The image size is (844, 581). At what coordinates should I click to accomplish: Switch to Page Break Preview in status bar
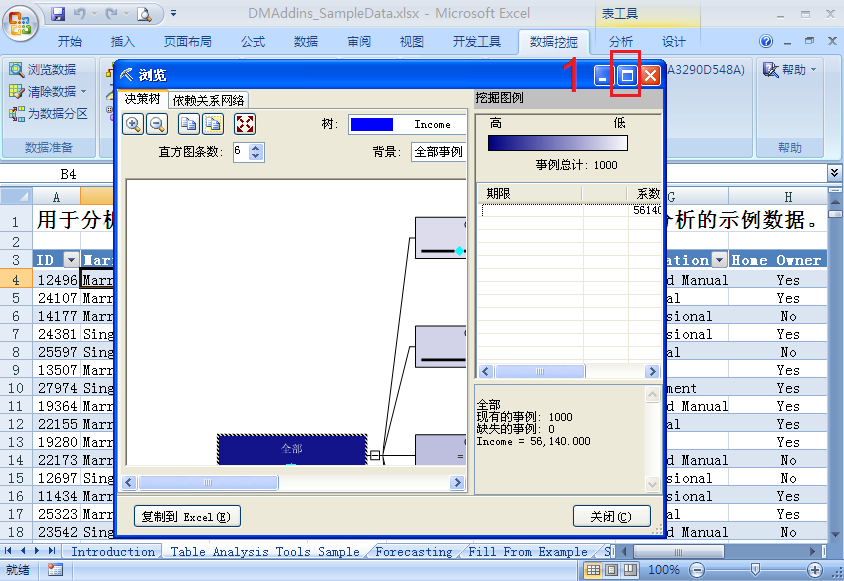click(x=630, y=570)
